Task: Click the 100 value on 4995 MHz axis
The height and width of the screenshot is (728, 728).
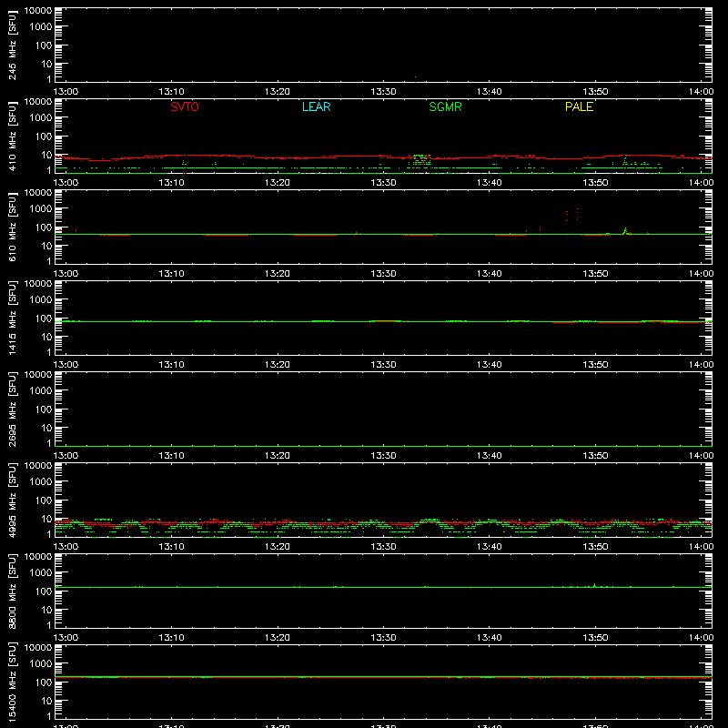Action: tap(44, 500)
